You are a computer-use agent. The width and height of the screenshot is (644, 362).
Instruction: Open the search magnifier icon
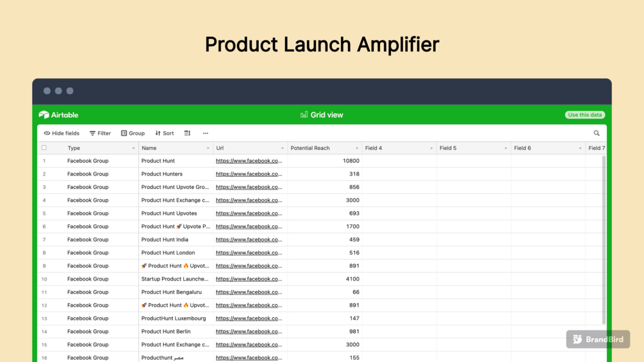tap(597, 133)
